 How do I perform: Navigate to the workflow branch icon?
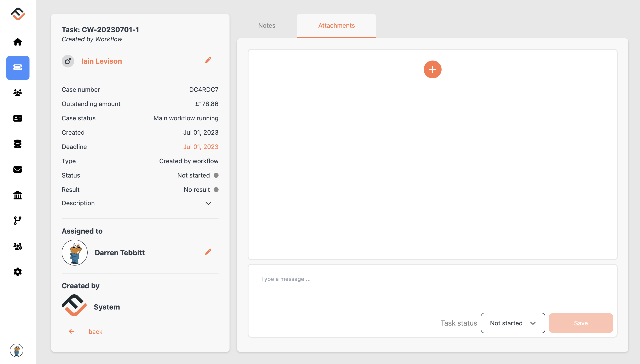18,220
